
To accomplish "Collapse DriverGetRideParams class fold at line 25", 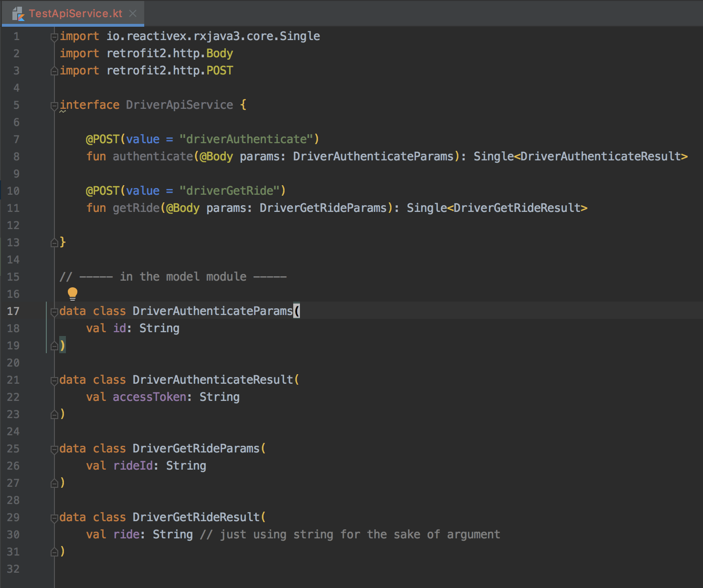I will (54, 449).
